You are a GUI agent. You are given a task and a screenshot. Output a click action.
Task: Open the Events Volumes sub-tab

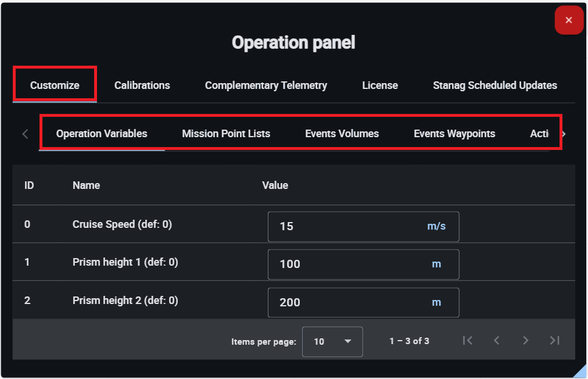[x=342, y=134]
